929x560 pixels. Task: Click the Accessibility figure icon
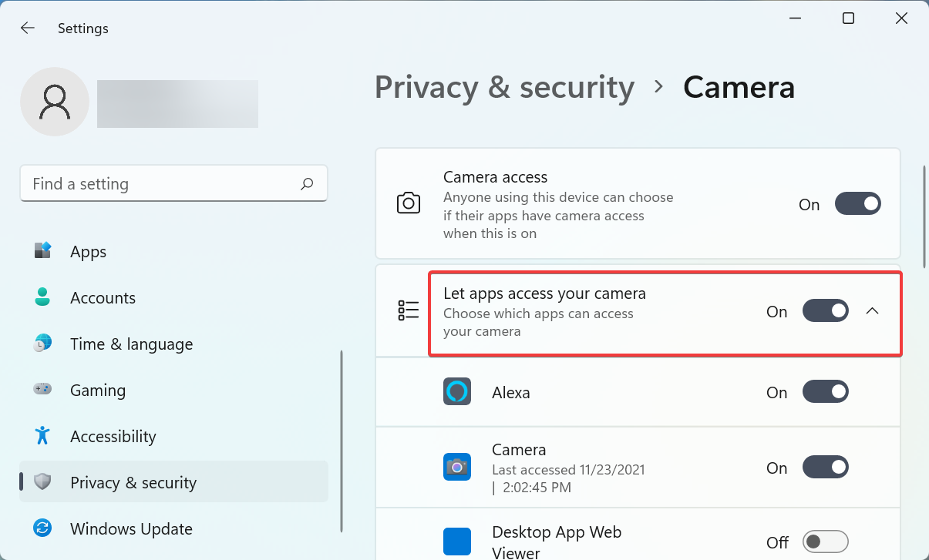(42, 436)
